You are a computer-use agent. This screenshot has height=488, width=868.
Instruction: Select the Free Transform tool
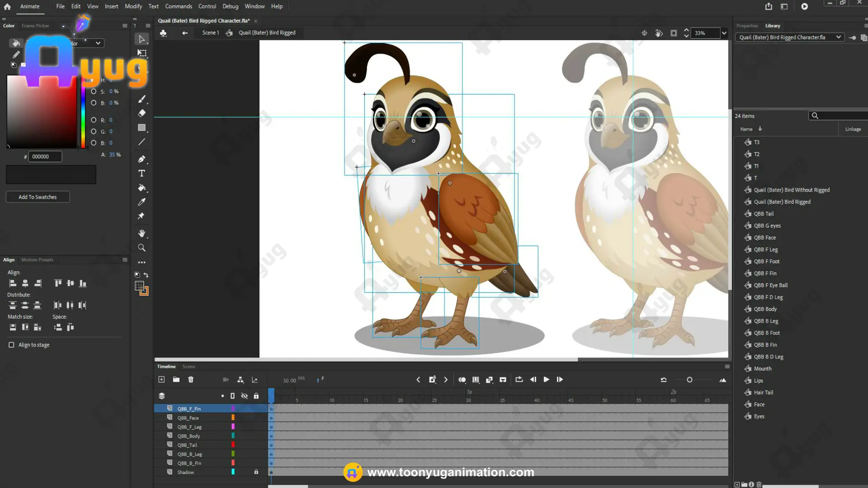click(x=142, y=53)
